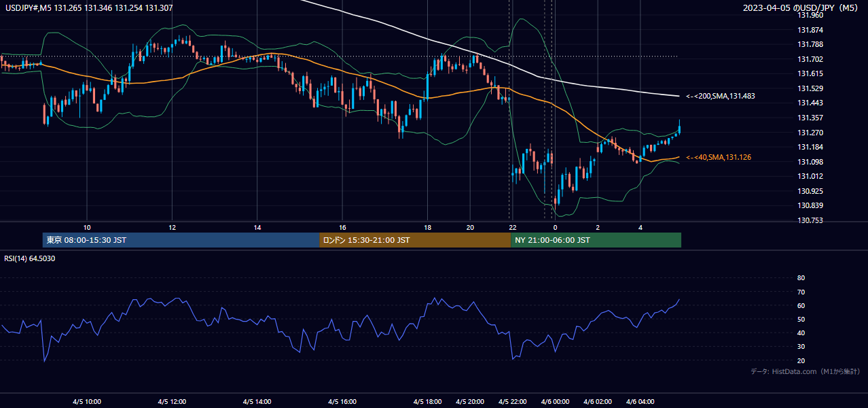Click the RSI scale value 70

click(801, 292)
